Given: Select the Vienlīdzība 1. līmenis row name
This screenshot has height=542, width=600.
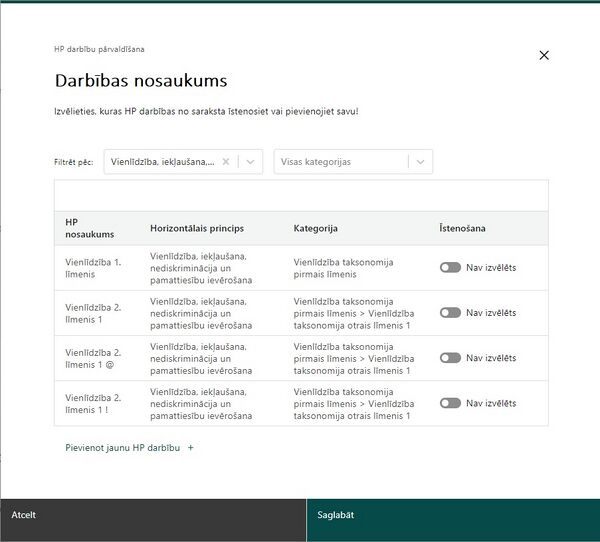Looking at the screenshot, I should click(x=93, y=268).
